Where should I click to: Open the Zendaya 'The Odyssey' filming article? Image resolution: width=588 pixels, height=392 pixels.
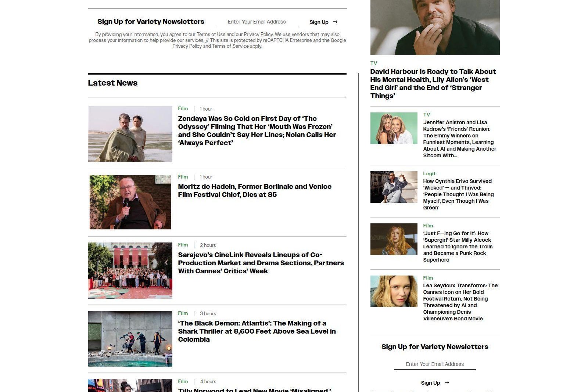click(257, 131)
